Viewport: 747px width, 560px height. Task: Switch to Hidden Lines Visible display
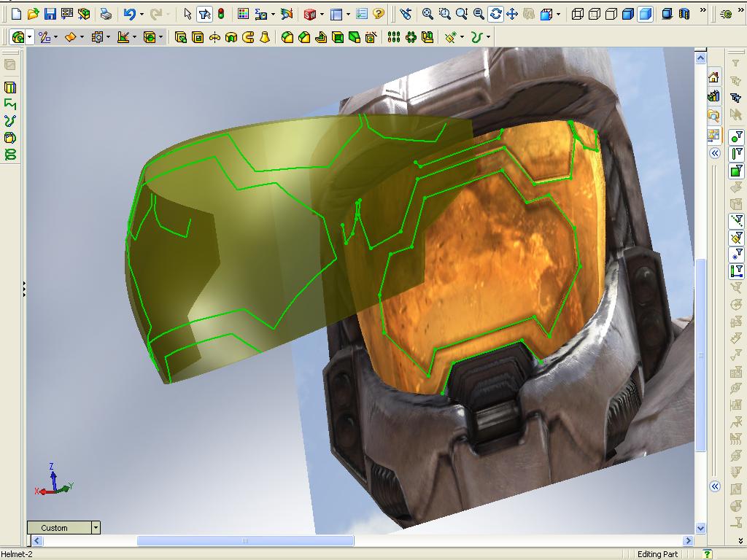tap(594, 14)
